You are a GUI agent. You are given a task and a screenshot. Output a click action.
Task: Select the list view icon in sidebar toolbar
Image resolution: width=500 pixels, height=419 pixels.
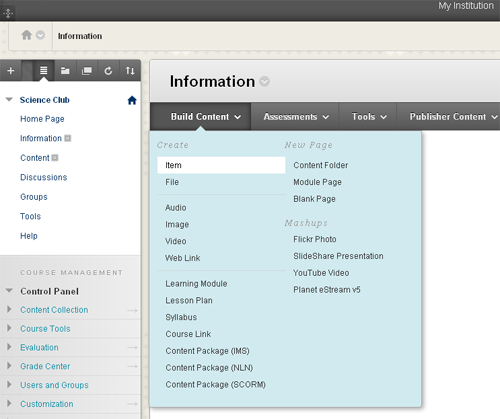(x=44, y=71)
